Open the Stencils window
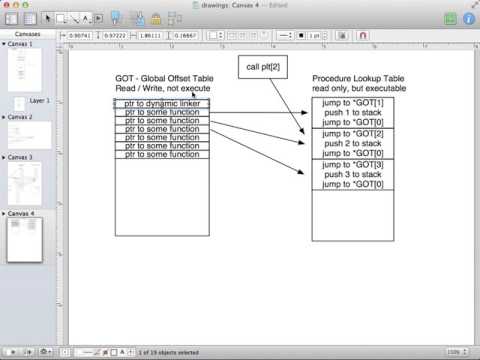 [450, 19]
